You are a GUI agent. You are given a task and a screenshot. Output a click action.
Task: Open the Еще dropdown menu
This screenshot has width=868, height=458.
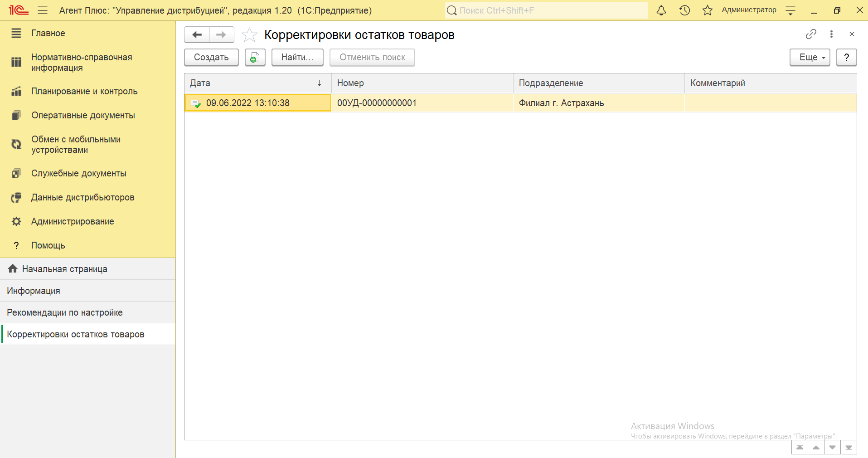(x=810, y=58)
